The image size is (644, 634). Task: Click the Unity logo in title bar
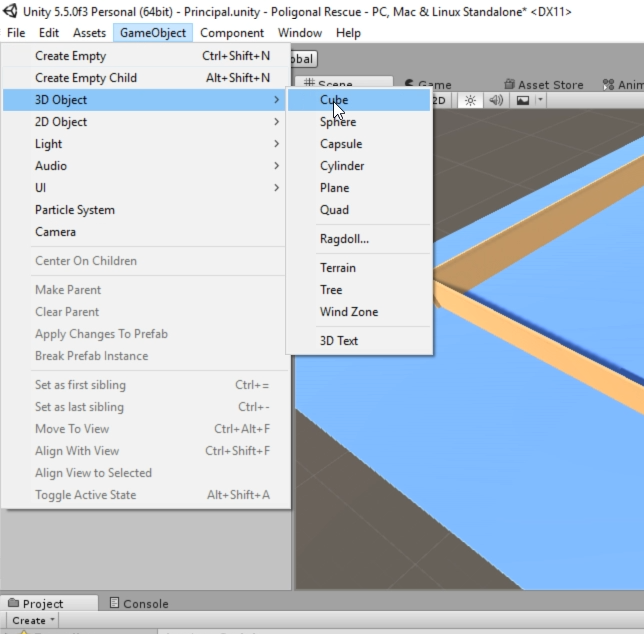pos(11,11)
